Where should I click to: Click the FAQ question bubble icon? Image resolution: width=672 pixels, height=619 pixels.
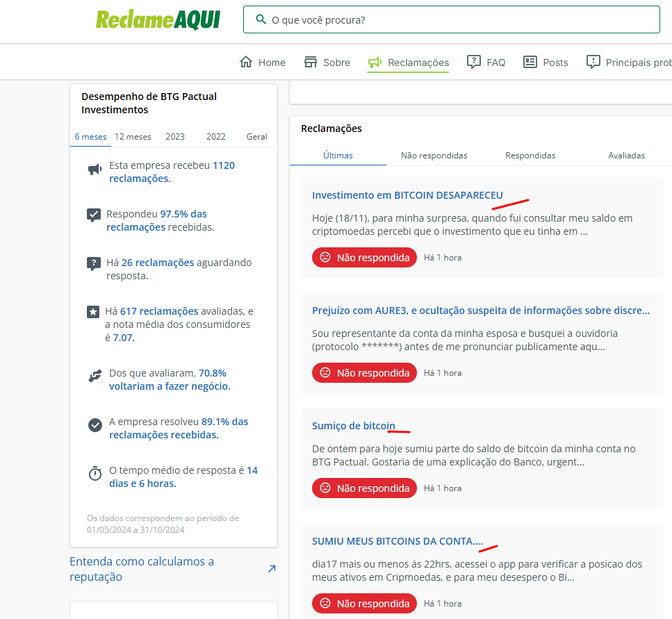[x=473, y=62]
